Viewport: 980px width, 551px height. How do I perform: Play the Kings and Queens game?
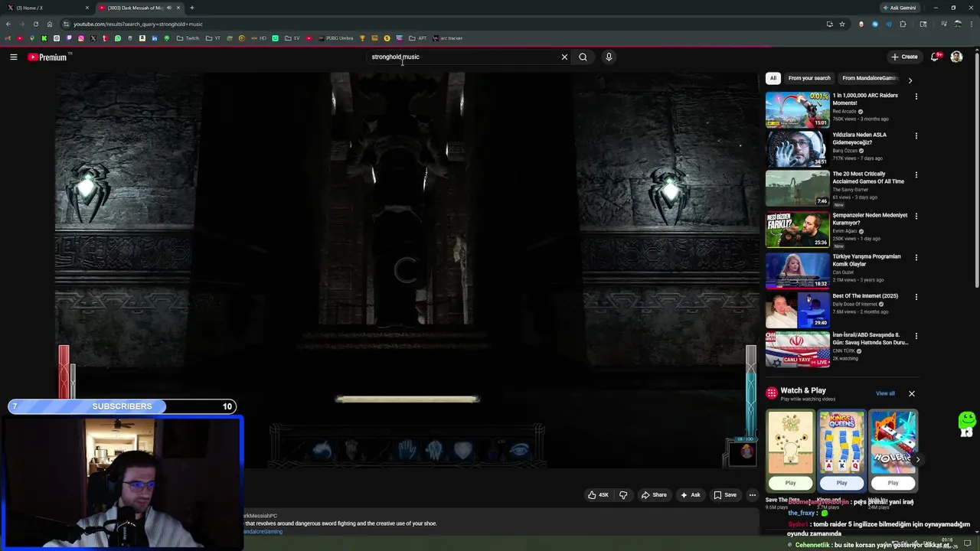point(841,483)
